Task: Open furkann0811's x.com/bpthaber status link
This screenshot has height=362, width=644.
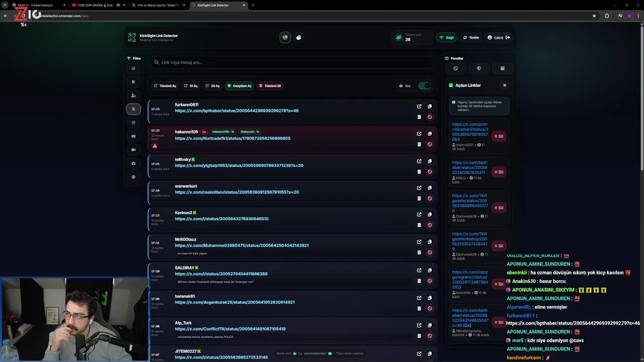Action: click(236, 111)
